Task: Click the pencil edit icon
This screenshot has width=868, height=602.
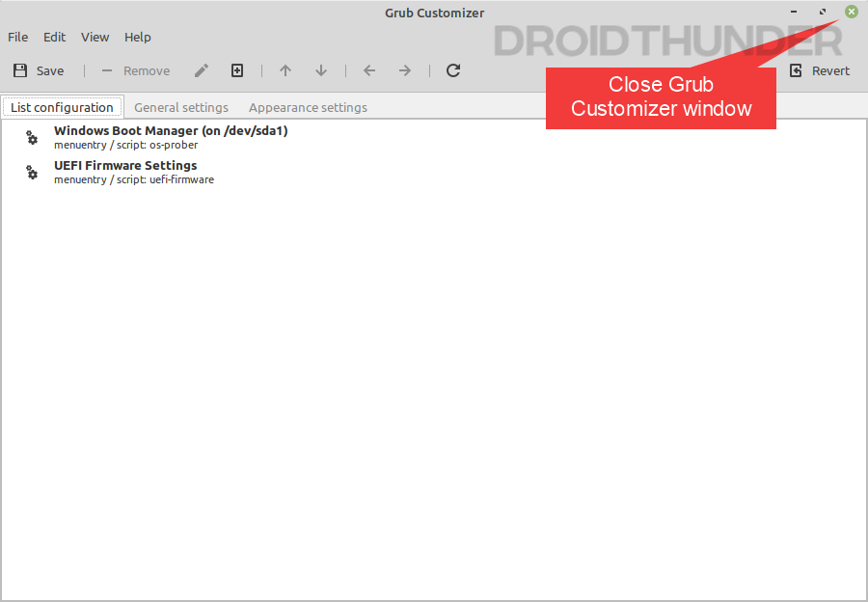Action: click(202, 70)
